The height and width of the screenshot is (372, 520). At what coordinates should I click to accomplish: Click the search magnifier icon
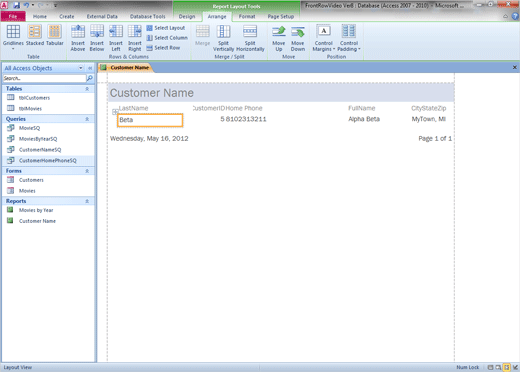(90, 78)
